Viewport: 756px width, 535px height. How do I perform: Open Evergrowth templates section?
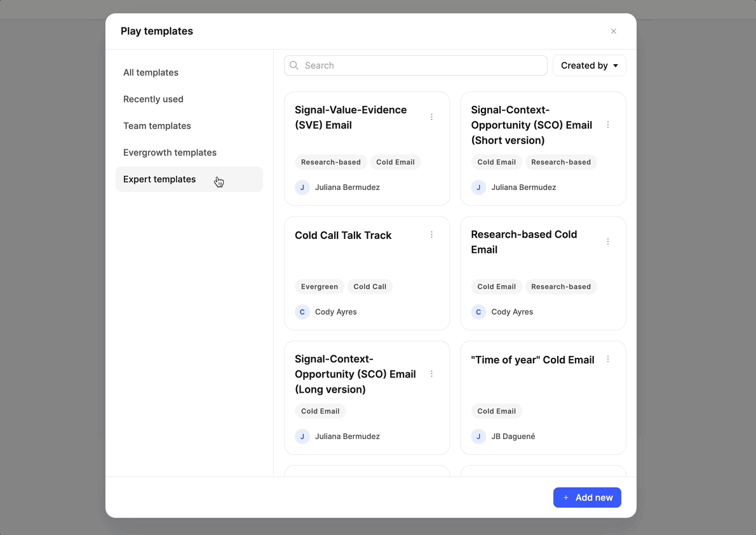(x=170, y=152)
